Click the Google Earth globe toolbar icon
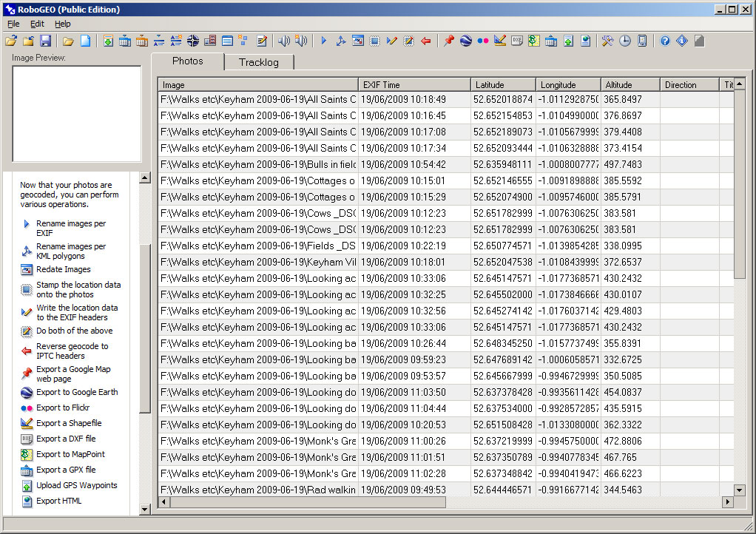 coord(466,41)
